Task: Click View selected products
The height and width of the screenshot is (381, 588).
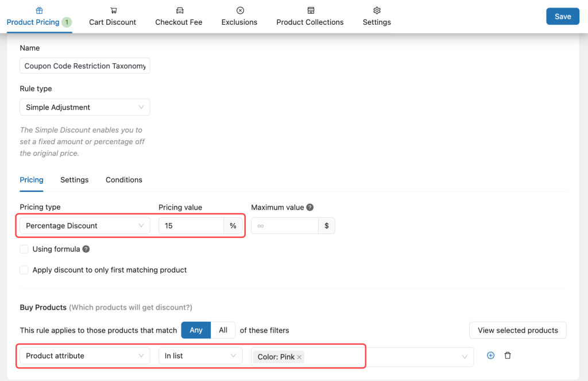Action: tap(517, 330)
